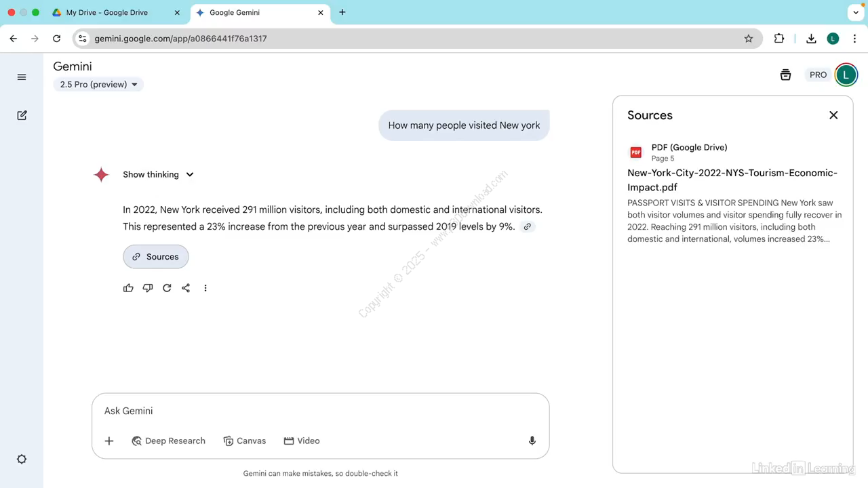Image resolution: width=868 pixels, height=488 pixels.
Task: Open the Gems stack icon near PRO
Action: [785, 75]
